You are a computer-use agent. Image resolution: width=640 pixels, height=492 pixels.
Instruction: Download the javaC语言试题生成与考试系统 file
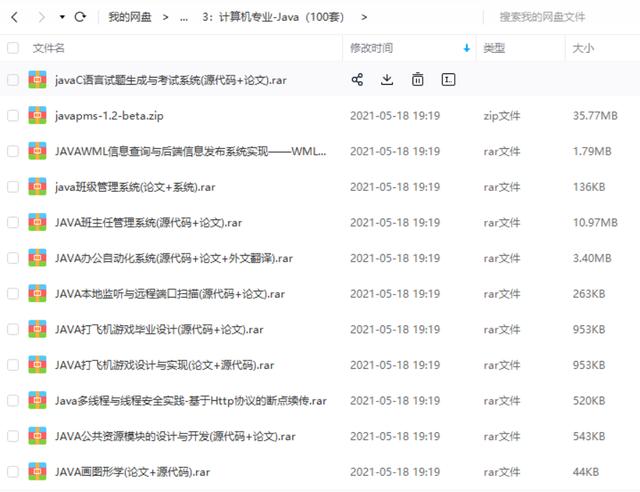coord(387,80)
